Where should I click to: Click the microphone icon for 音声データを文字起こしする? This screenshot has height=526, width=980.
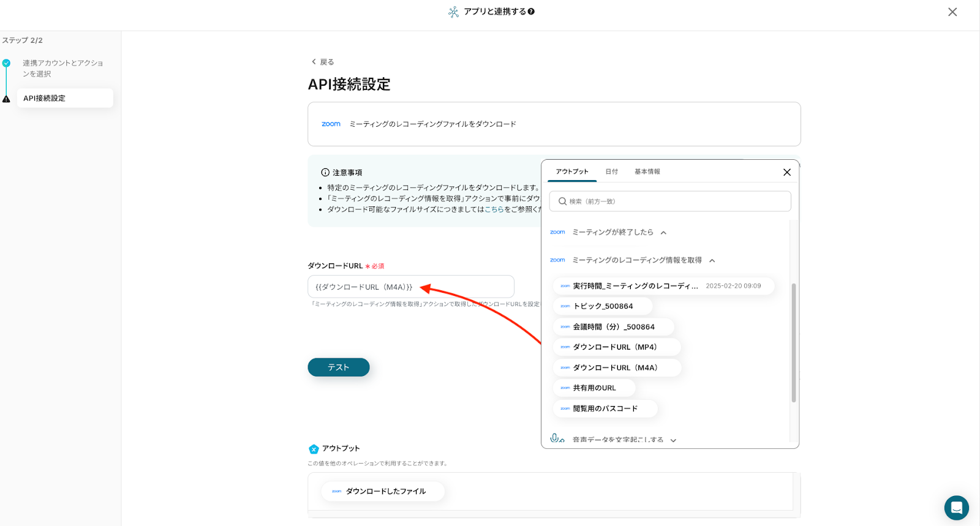tap(556, 438)
